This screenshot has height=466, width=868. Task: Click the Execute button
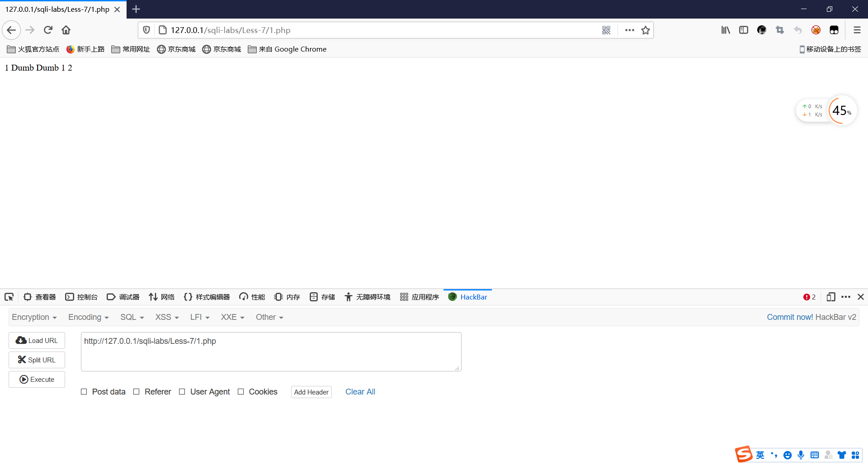tap(37, 380)
